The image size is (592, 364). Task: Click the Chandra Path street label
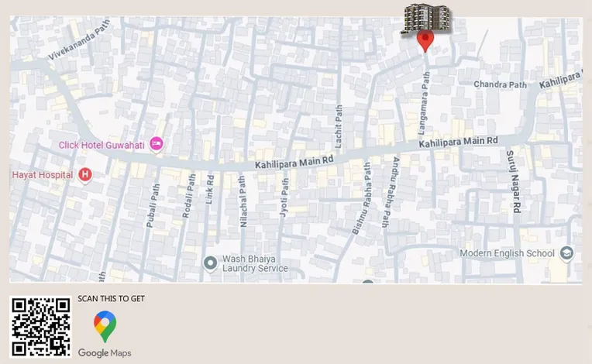pyautogui.click(x=501, y=84)
